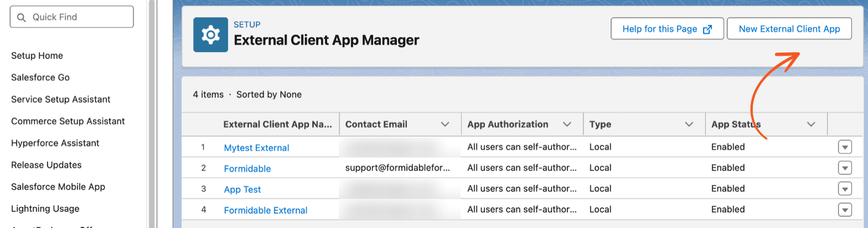Open row actions dropdown for Formidable row
Viewport: 868px width, 228px height.
pos(844,168)
